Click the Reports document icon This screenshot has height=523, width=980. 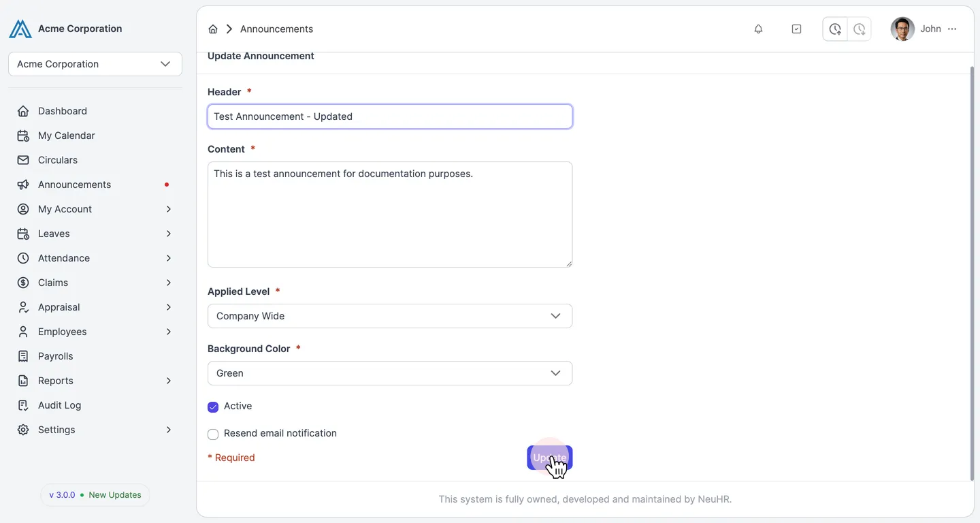click(23, 381)
